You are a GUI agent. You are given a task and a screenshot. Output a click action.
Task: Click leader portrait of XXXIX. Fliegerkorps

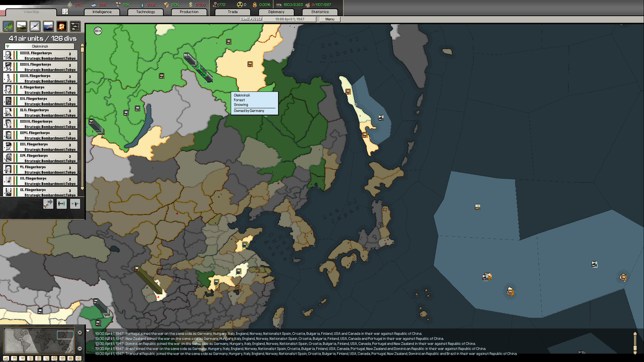point(8,55)
